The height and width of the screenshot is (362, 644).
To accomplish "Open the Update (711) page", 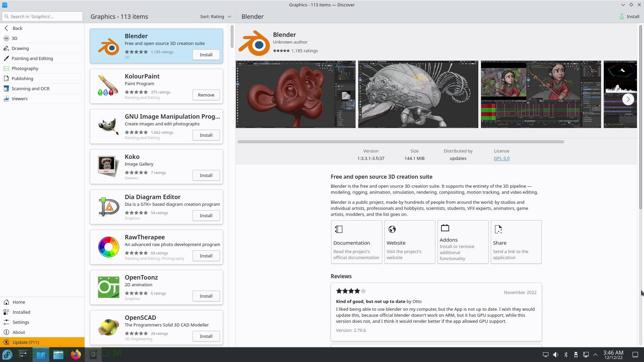I will coord(42,342).
